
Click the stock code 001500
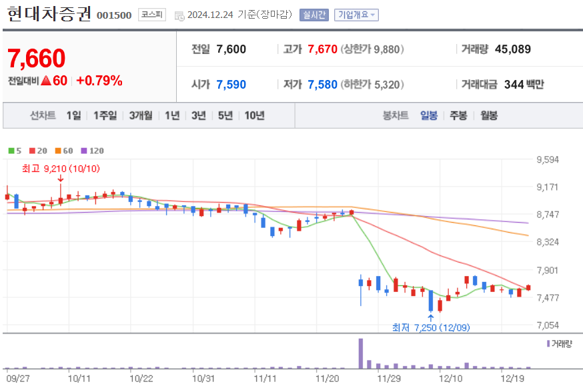point(114,15)
